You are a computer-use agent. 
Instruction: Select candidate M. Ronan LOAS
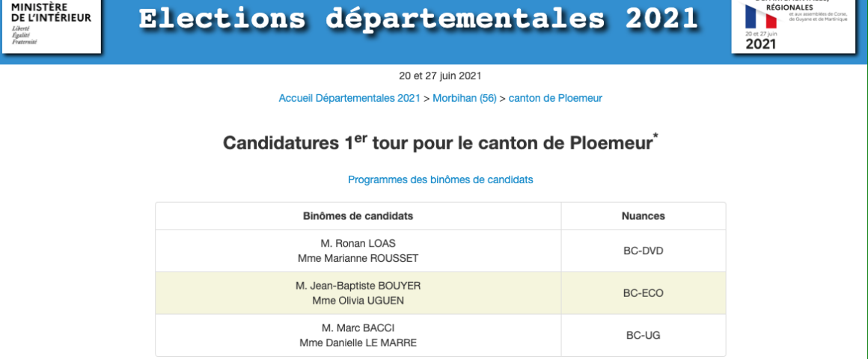[358, 243]
